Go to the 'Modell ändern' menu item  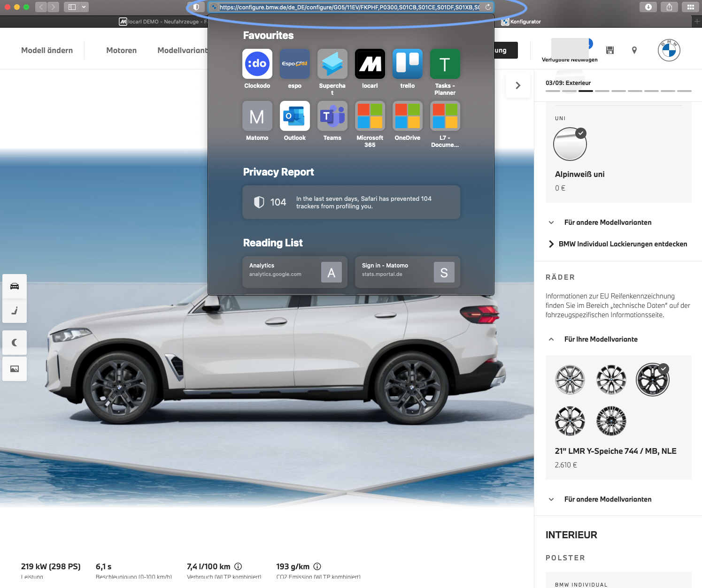47,50
